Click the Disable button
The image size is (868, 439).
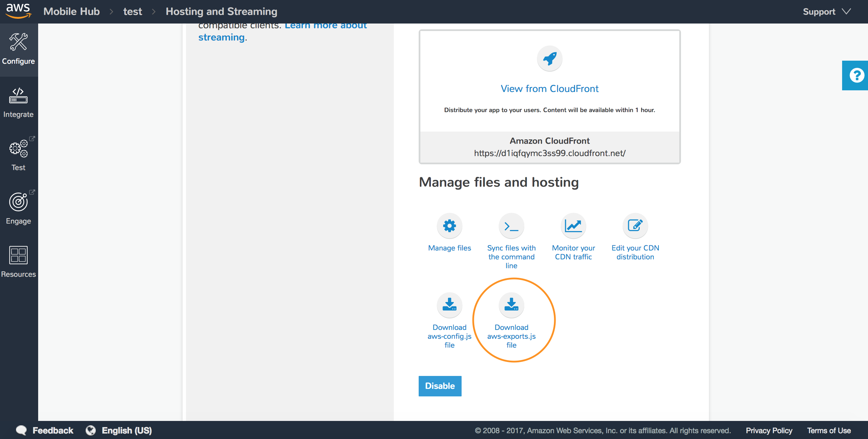pos(440,386)
